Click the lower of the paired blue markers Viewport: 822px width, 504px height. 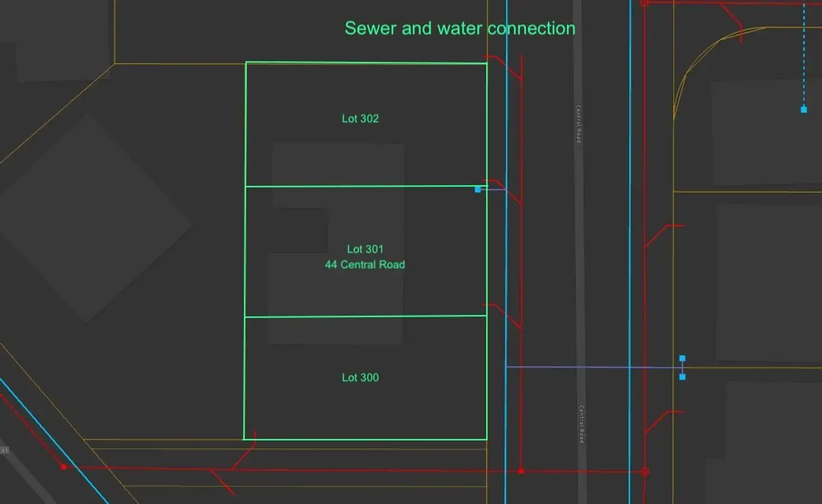pyautogui.click(x=682, y=377)
